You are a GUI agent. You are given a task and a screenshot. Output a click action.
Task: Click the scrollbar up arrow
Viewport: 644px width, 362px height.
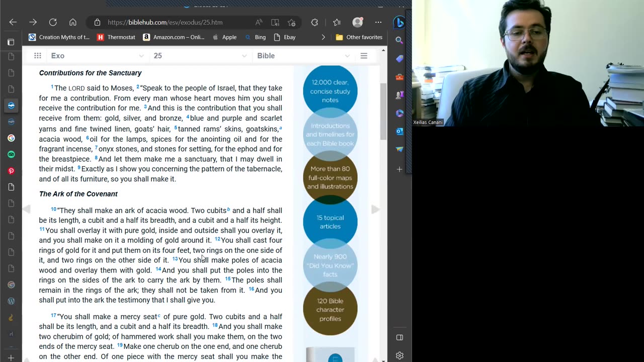coord(383,50)
